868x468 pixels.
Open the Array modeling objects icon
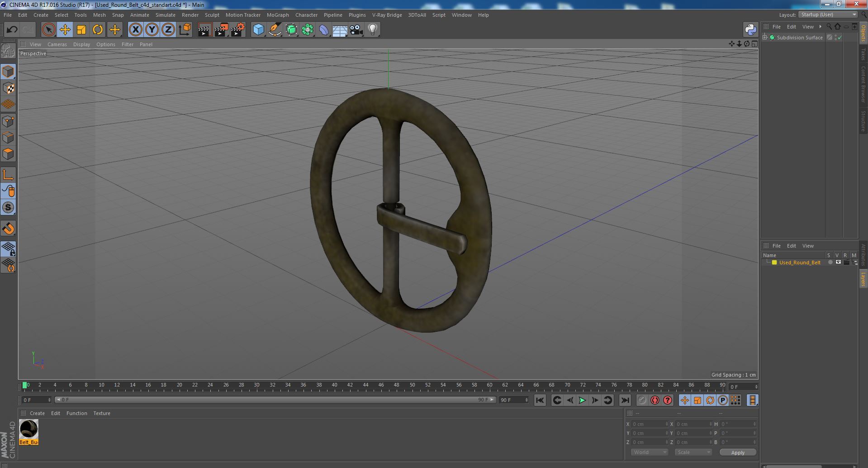[x=308, y=30]
